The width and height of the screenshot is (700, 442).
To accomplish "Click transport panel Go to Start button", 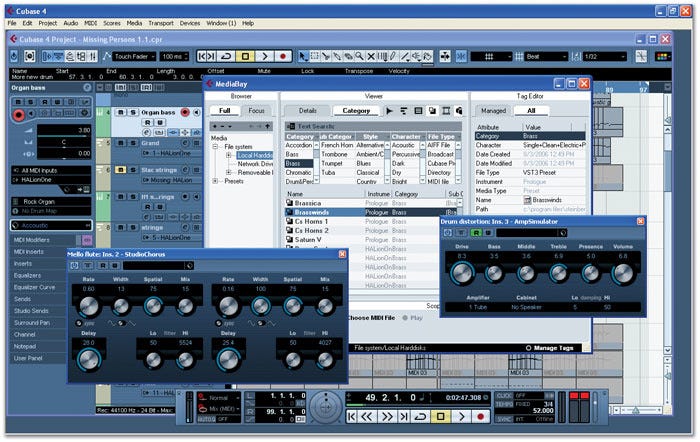I will (352, 417).
